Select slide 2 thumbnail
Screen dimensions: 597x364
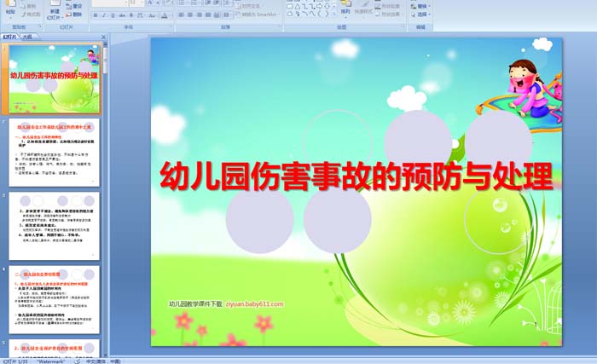55,153
